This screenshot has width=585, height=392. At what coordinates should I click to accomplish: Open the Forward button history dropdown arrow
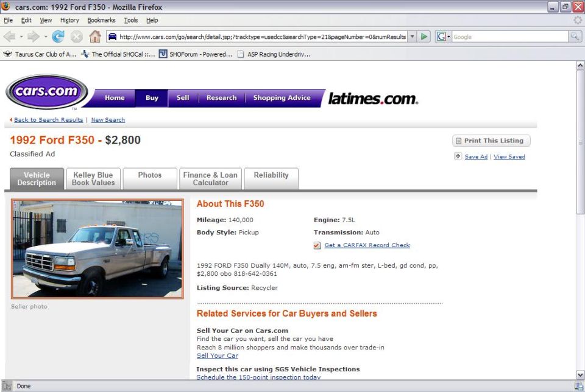(46, 37)
